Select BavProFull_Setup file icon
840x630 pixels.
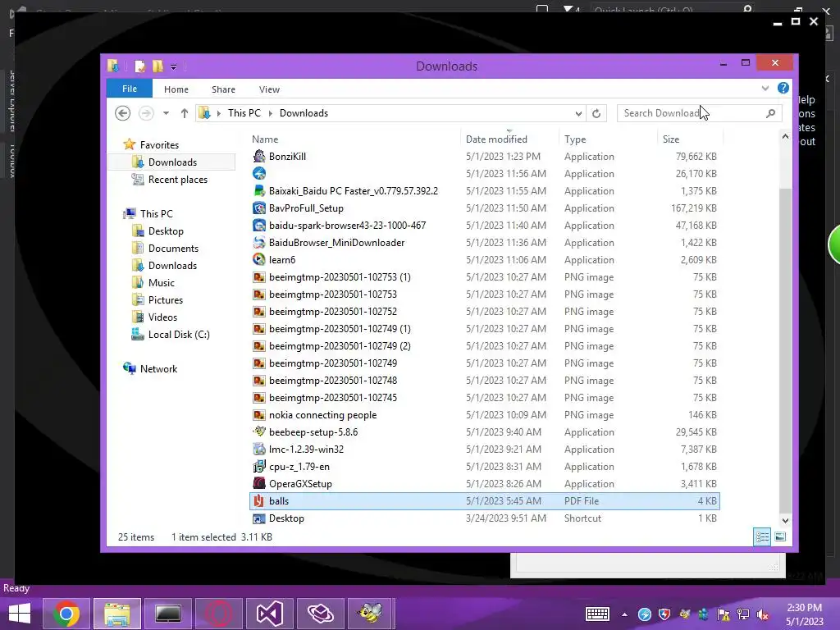click(259, 208)
